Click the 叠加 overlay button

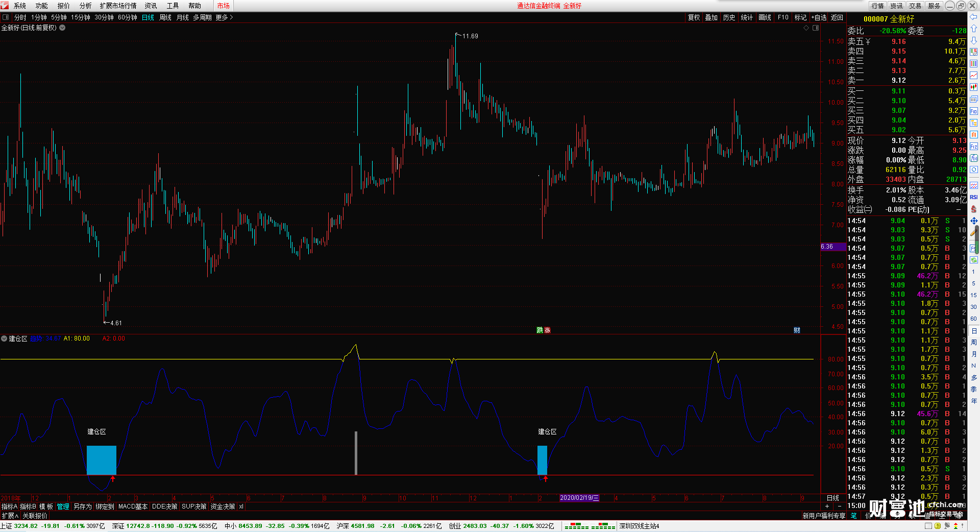coord(712,17)
